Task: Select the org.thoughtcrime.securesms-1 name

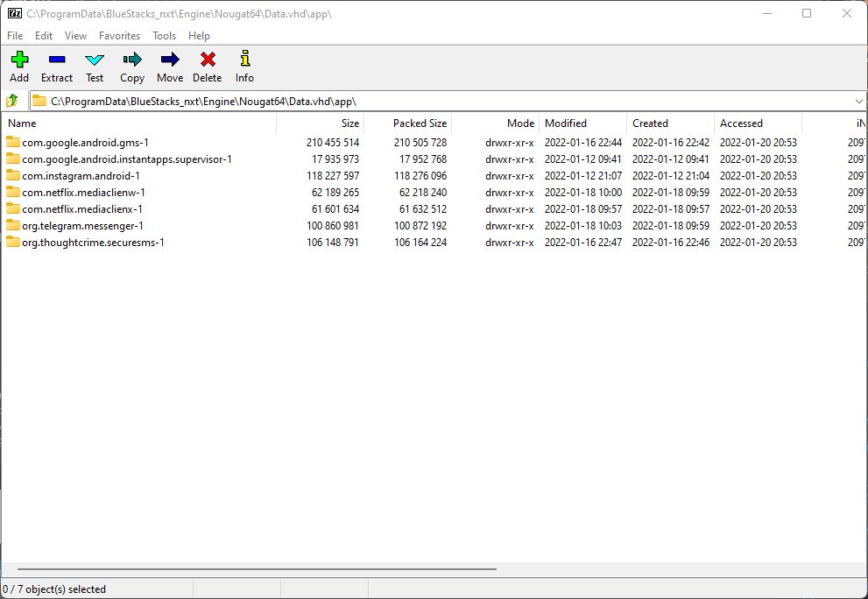Action: tap(93, 242)
